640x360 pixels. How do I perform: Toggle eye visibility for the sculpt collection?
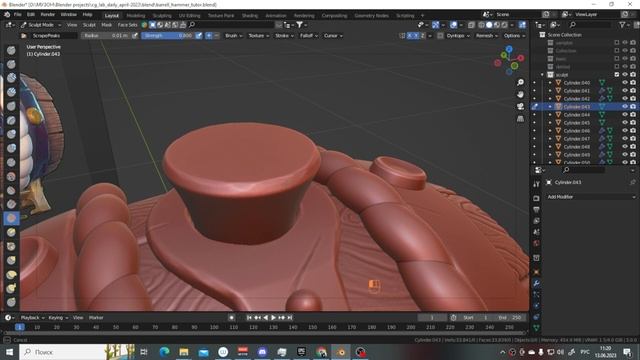[x=624, y=75]
